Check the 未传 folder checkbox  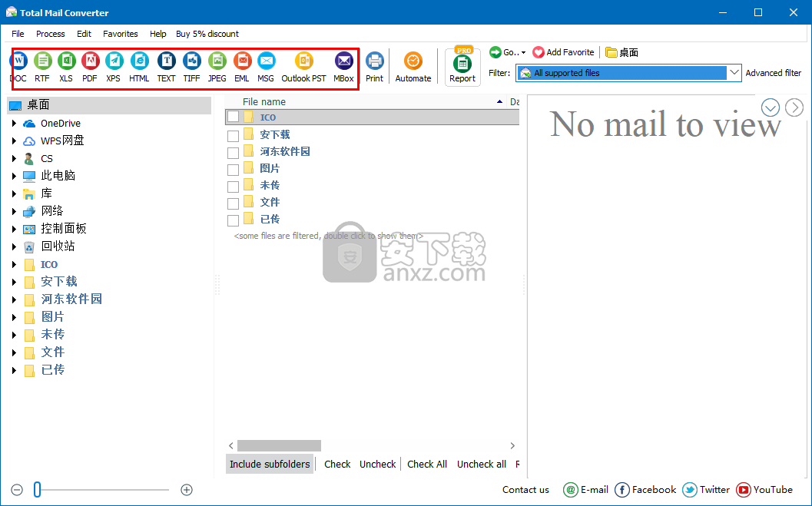click(233, 187)
